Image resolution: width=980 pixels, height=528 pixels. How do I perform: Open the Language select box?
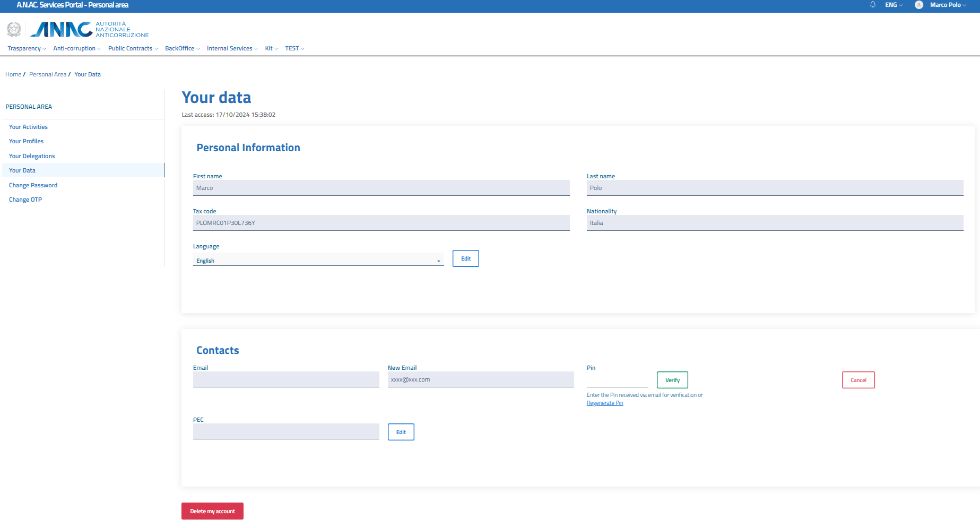[x=318, y=261]
